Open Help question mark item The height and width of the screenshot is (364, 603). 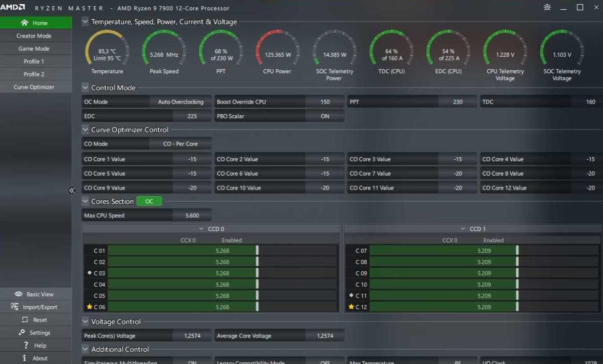(35, 345)
